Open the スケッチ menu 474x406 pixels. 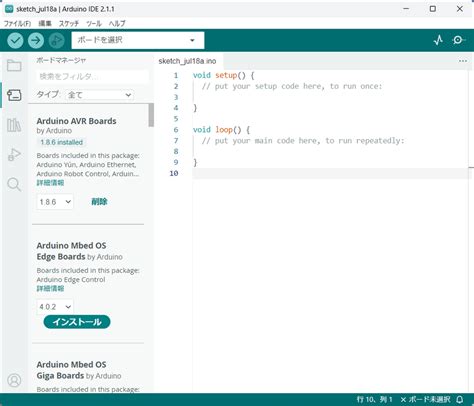click(69, 24)
